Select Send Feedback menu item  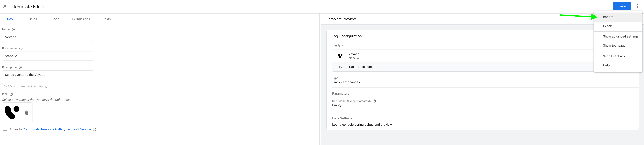[618, 56]
